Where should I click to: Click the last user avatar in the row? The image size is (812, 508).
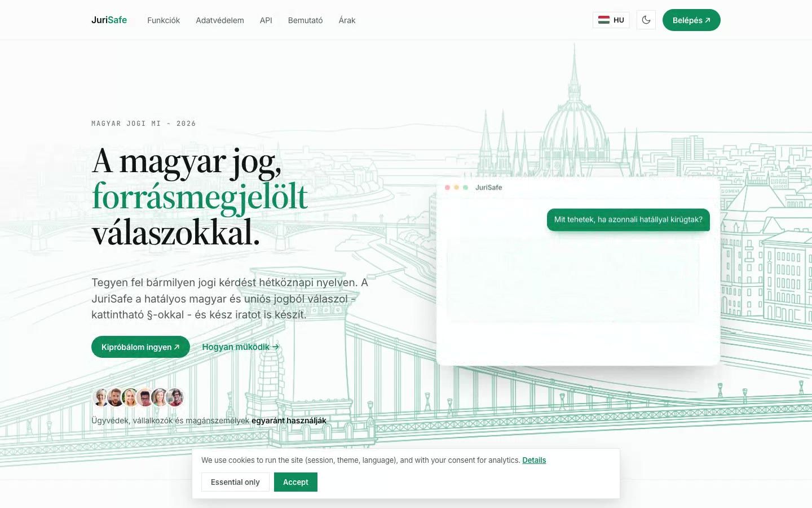coord(175,397)
